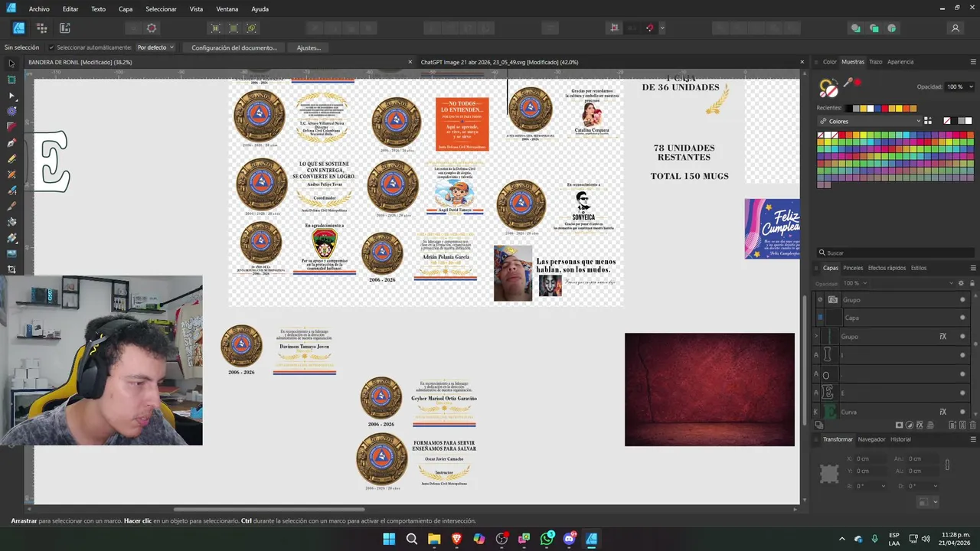Switch to the Pixel studio icon
This screenshot has height=551, width=980.
[41, 28]
